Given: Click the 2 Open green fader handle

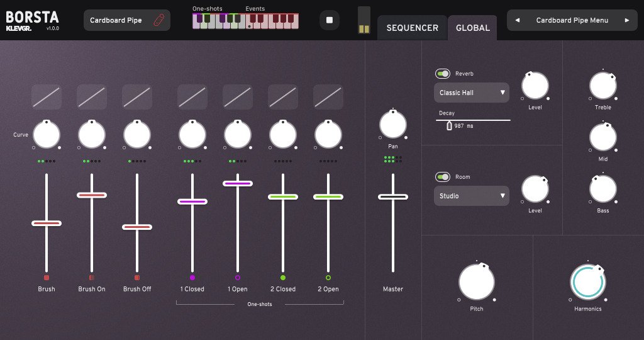Looking at the screenshot, I should coord(328,197).
